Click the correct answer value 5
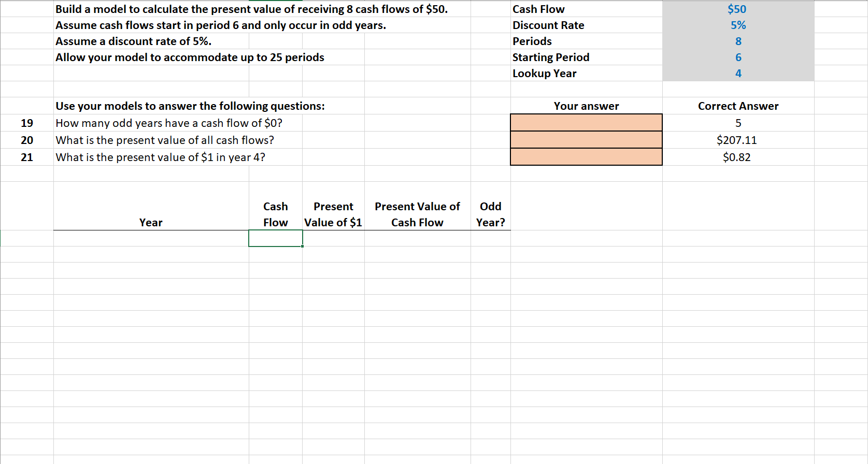This screenshot has height=464, width=868. 738,123
